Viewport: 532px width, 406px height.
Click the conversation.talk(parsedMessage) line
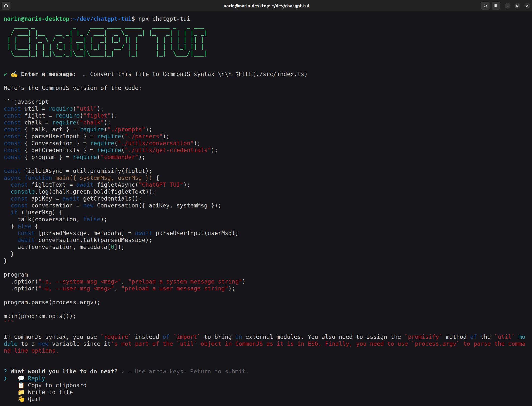click(85, 240)
